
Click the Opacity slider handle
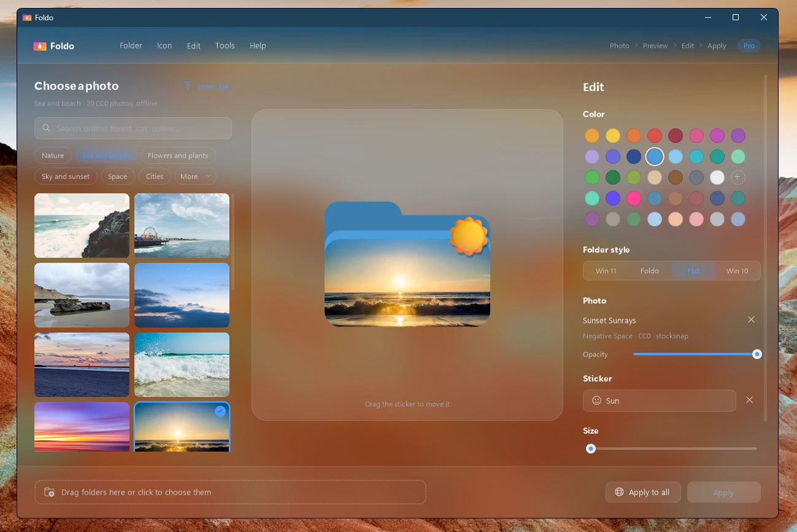[x=757, y=354]
